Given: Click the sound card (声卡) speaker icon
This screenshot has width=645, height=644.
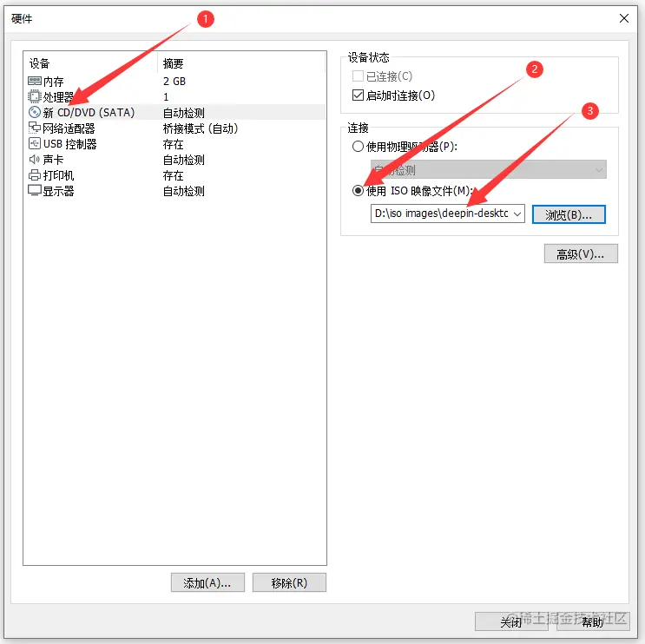Looking at the screenshot, I should (x=35, y=159).
